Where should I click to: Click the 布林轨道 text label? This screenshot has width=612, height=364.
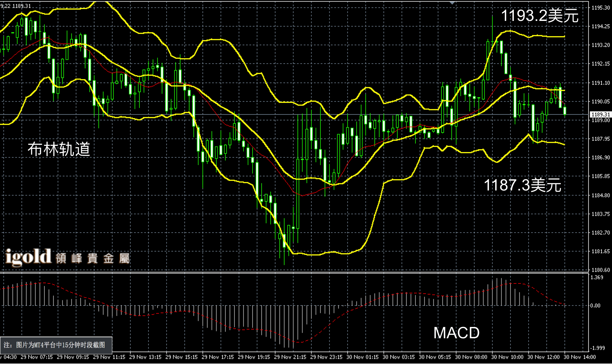pyautogui.click(x=59, y=149)
